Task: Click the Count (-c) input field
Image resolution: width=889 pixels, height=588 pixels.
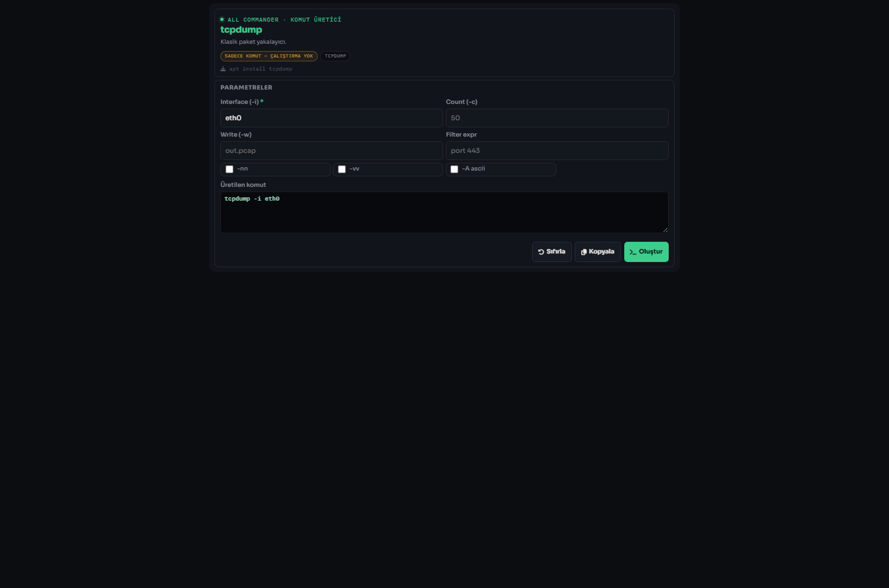Action: (557, 118)
